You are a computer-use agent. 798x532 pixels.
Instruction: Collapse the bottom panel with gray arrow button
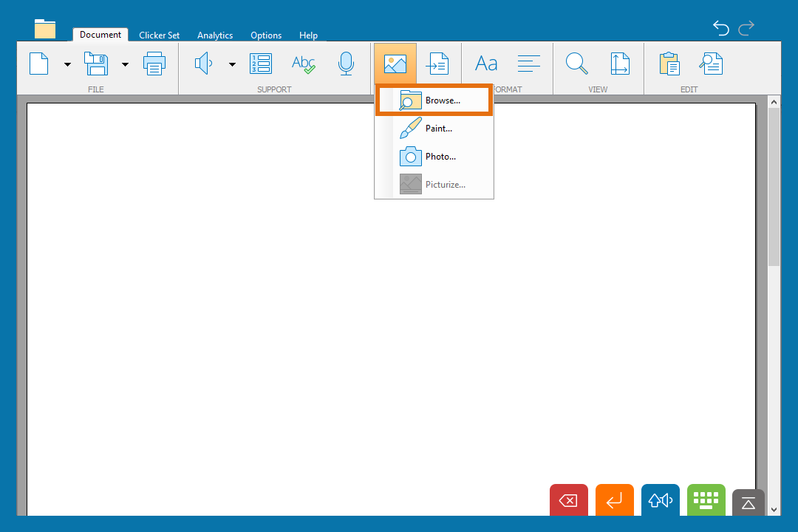tap(748, 502)
